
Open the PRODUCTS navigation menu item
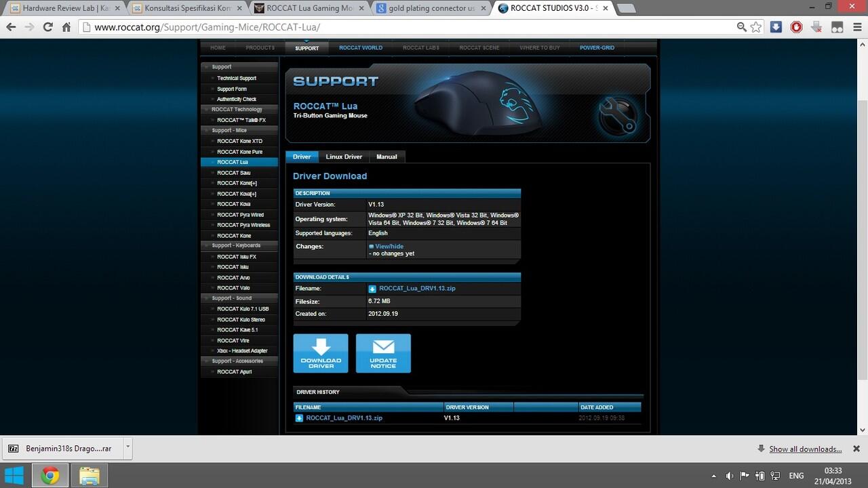260,48
